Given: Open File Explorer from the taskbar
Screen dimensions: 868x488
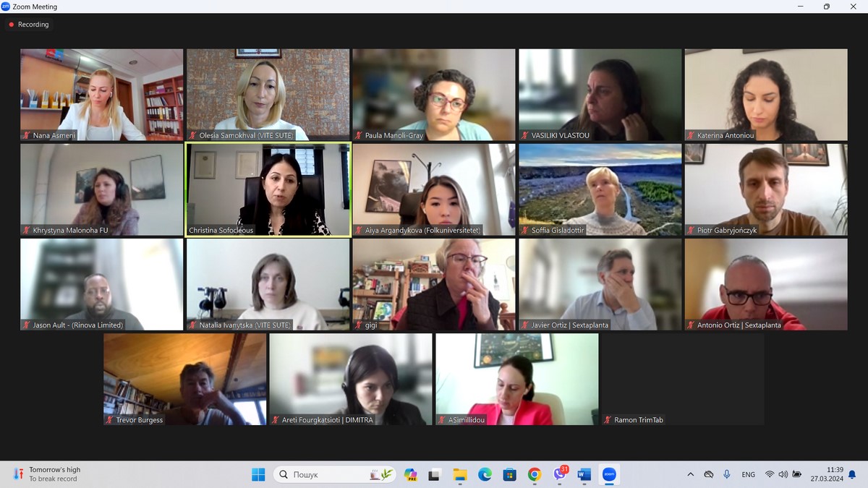Looking at the screenshot, I should [x=460, y=474].
